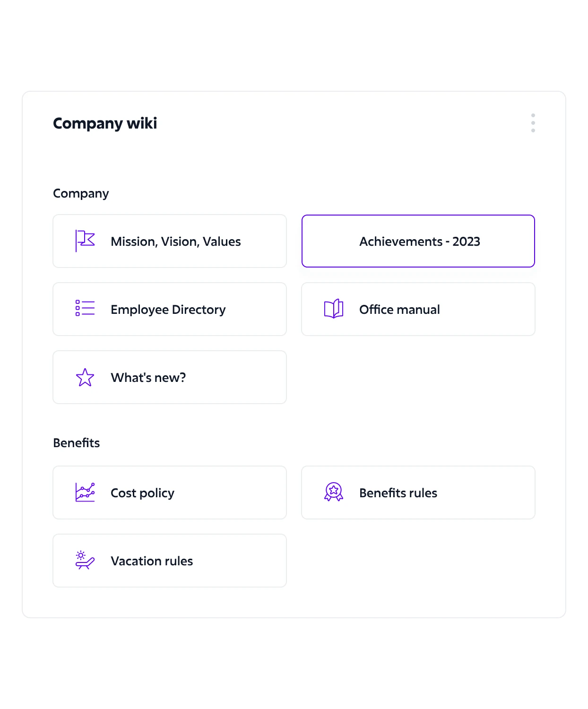Click the flag icon for Mission, Vision, Values
Viewport: 588px width, 709px height.
(x=85, y=241)
